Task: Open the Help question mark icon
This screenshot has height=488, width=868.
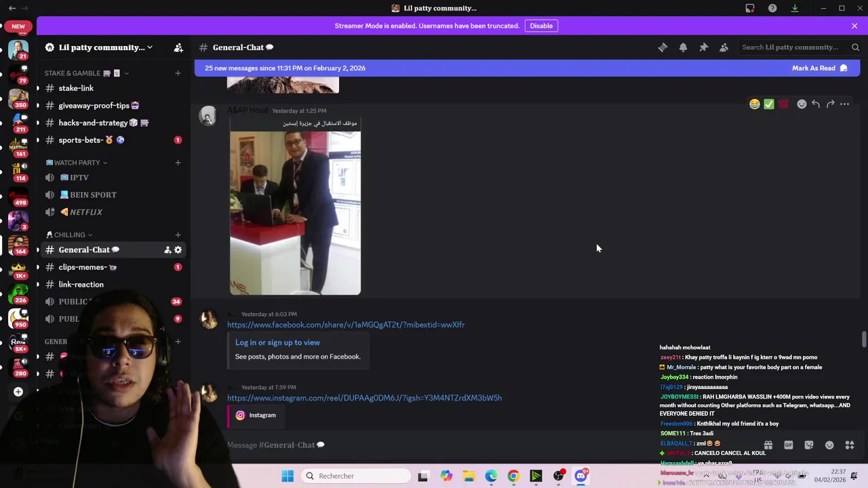Action: click(x=772, y=8)
